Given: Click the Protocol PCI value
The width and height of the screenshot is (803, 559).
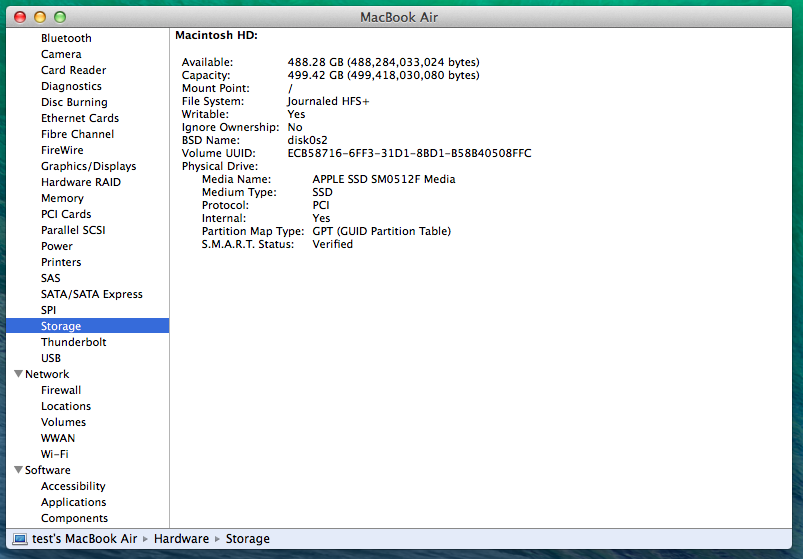Looking at the screenshot, I should [321, 205].
